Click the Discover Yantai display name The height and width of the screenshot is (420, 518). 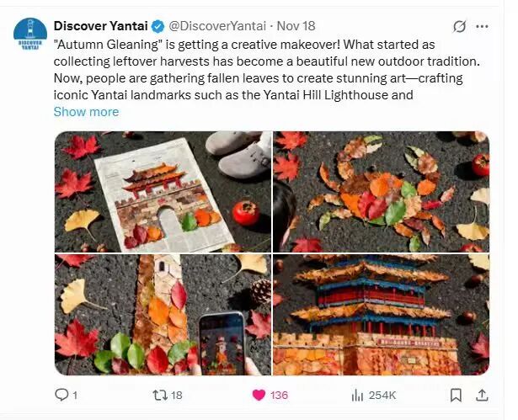point(101,26)
